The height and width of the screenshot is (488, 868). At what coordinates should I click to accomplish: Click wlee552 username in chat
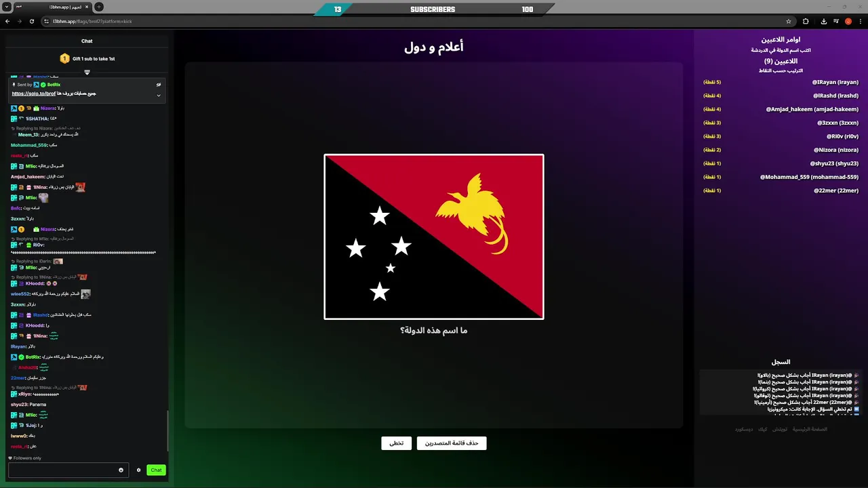[x=20, y=294]
